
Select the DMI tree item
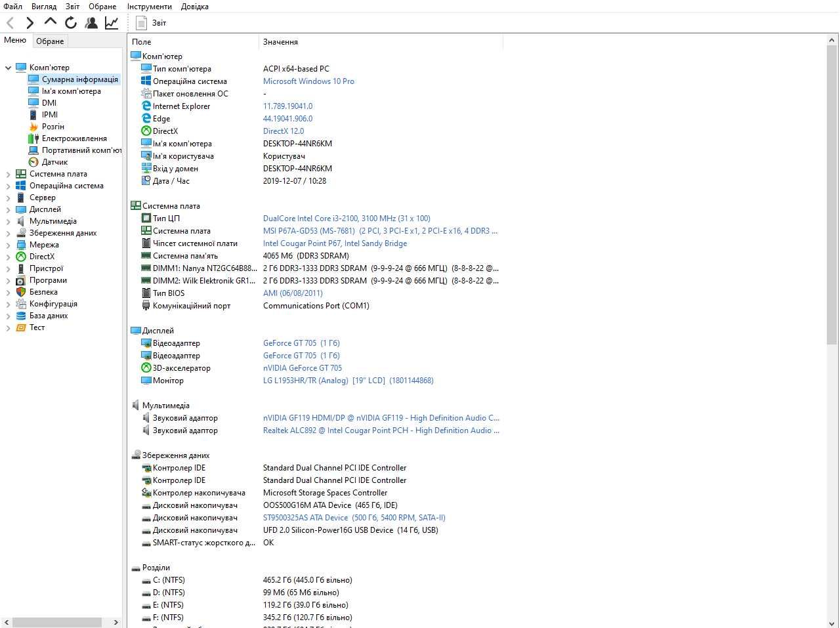(49, 103)
